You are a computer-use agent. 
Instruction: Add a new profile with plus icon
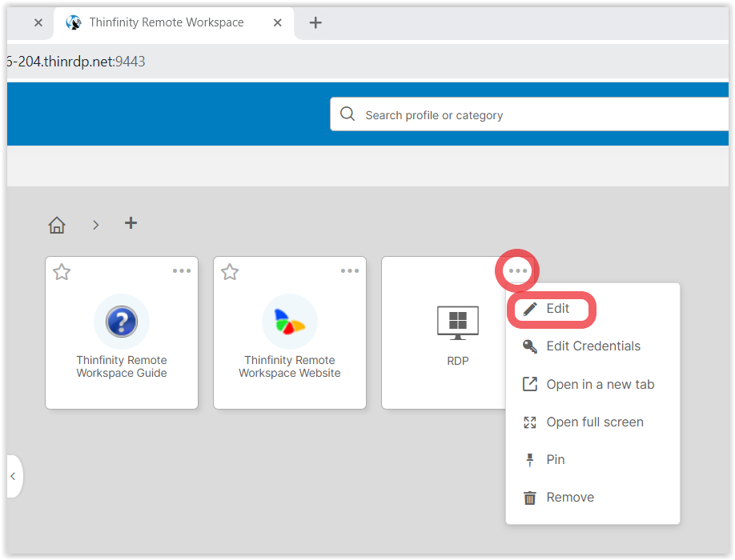tap(131, 223)
